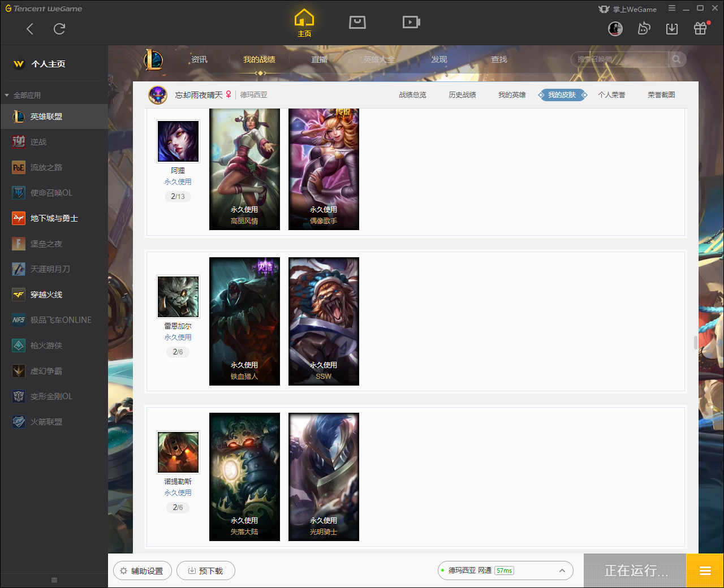Click the 雷恩加尔 champion portrait
The image size is (724, 588).
click(178, 297)
